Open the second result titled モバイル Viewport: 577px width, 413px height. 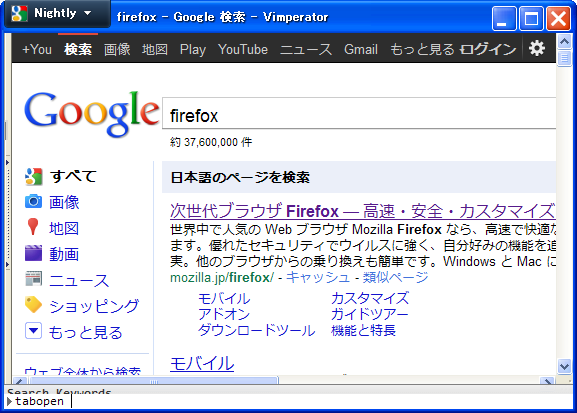coord(202,363)
